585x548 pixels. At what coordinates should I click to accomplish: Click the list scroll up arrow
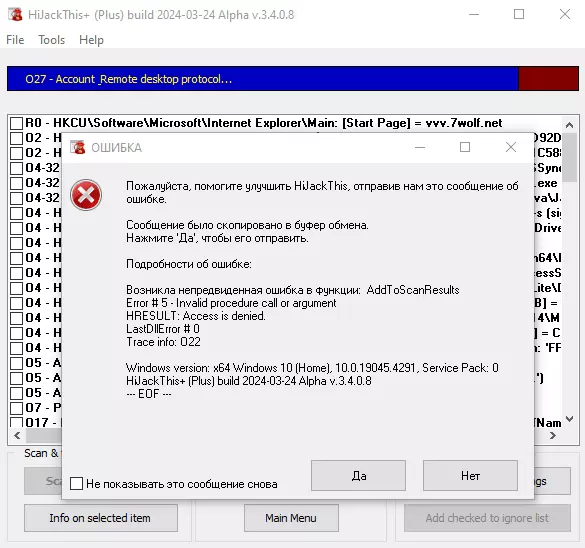pyautogui.click(x=569, y=125)
